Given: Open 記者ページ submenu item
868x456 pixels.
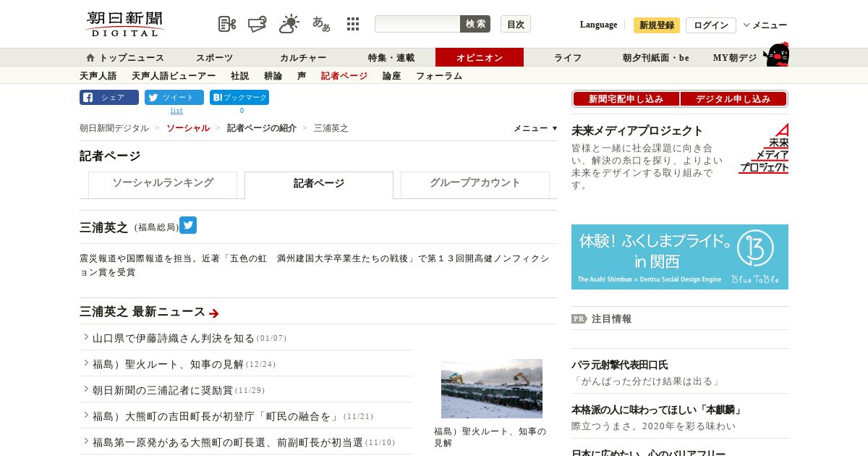Looking at the screenshot, I should pos(344,76).
